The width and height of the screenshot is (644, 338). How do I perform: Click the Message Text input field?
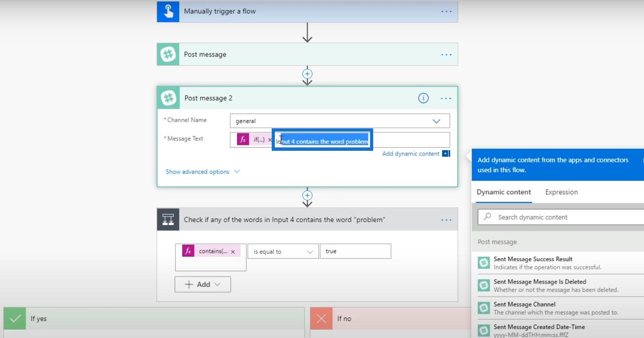click(x=340, y=140)
